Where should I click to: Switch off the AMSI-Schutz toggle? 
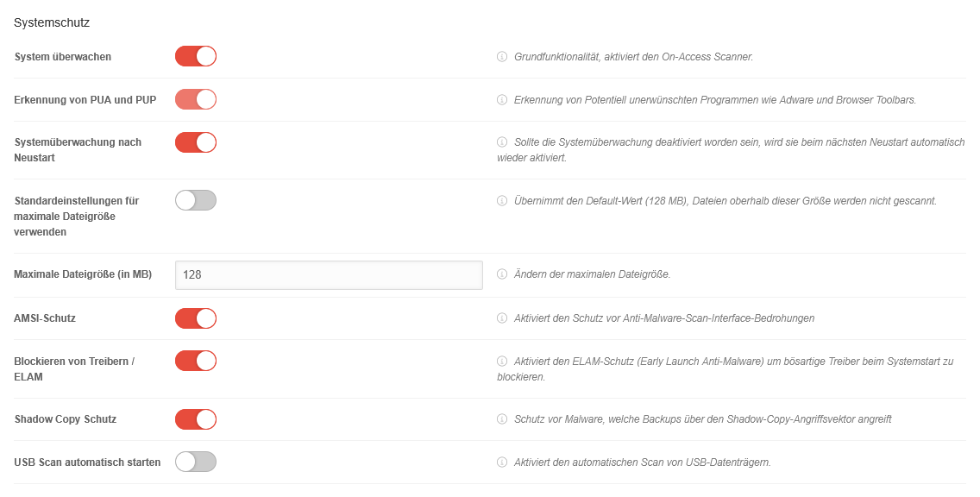pos(195,318)
